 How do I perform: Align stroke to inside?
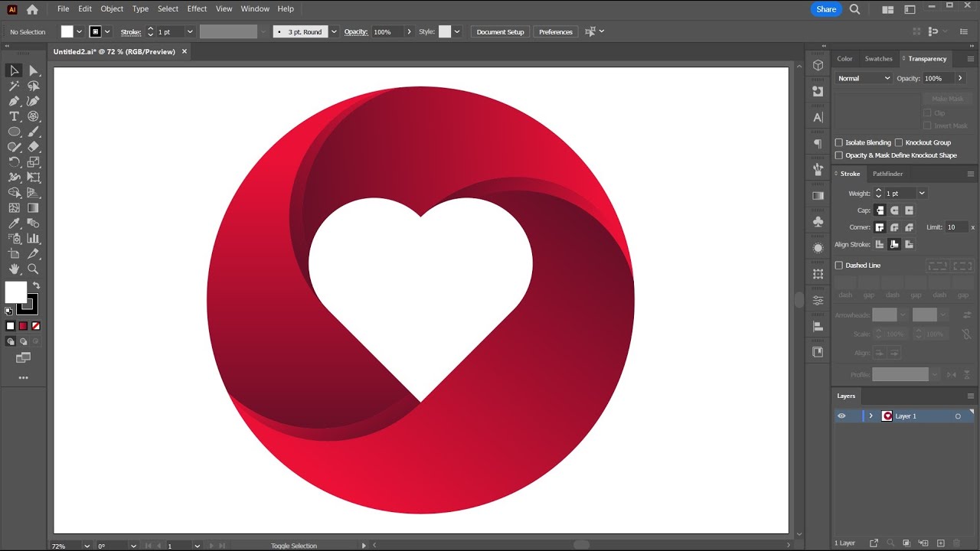894,244
